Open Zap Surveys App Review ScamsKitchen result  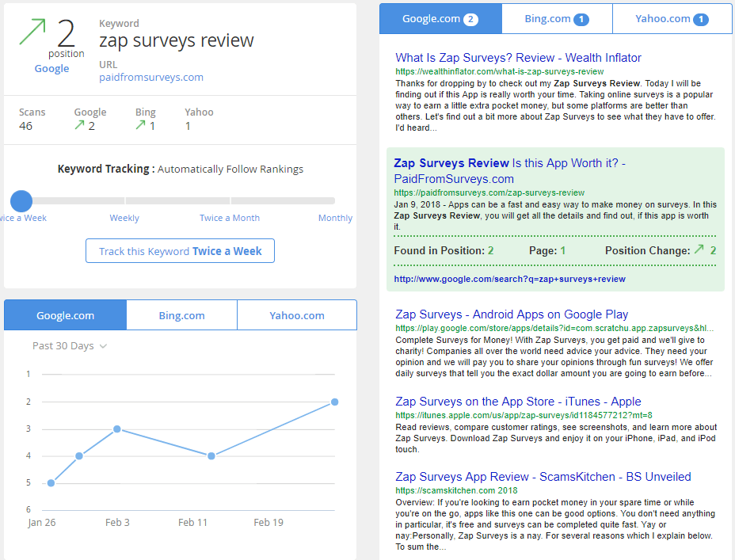(x=543, y=477)
